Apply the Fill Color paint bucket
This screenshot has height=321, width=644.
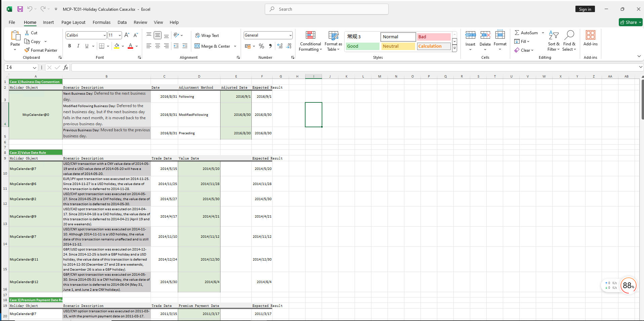click(x=117, y=46)
